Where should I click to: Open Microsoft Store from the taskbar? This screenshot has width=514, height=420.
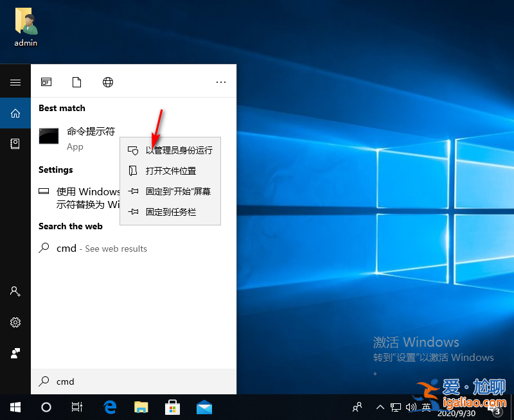click(x=172, y=407)
